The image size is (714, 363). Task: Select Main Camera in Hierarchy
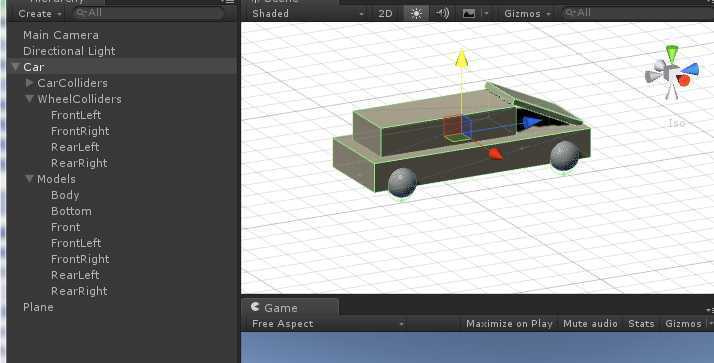61,35
